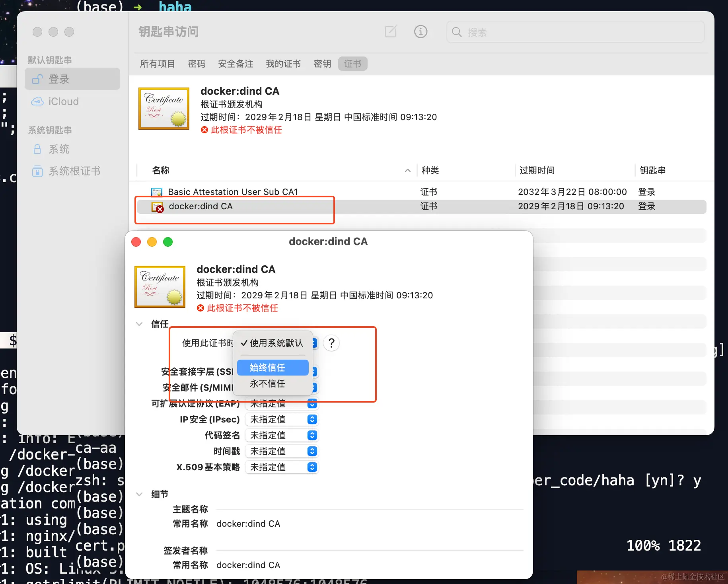Click the 搜索 search field
Screen dimensions: 728x584
pos(576,32)
